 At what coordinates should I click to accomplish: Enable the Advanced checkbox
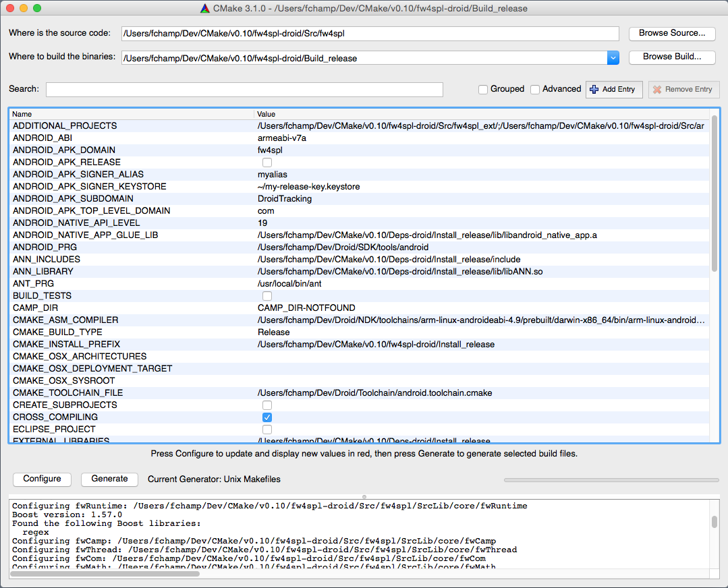click(x=535, y=89)
